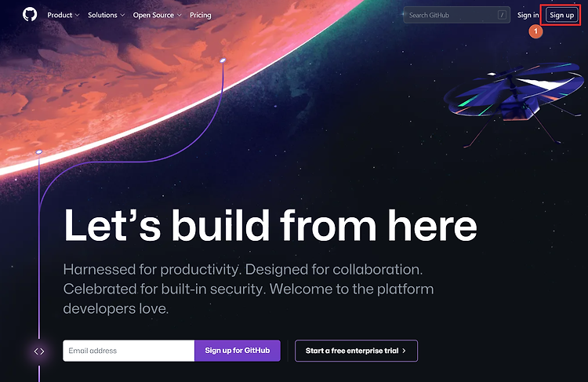Click the Sign up button in header
This screenshot has height=382, width=588.
pyautogui.click(x=562, y=15)
